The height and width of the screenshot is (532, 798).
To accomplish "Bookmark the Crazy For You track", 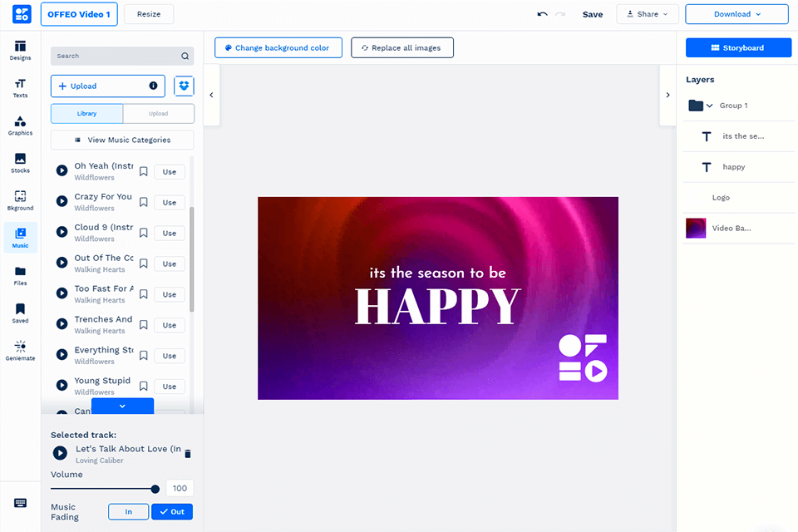I will (143, 202).
